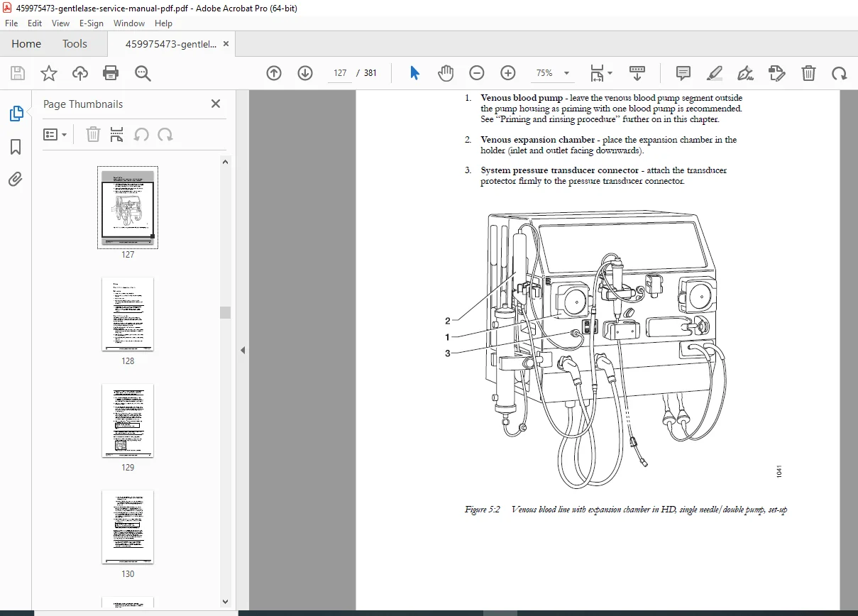Open the find text magnifier tool
The width and height of the screenshot is (858, 616).
pyautogui.click(x=143, y=73)
